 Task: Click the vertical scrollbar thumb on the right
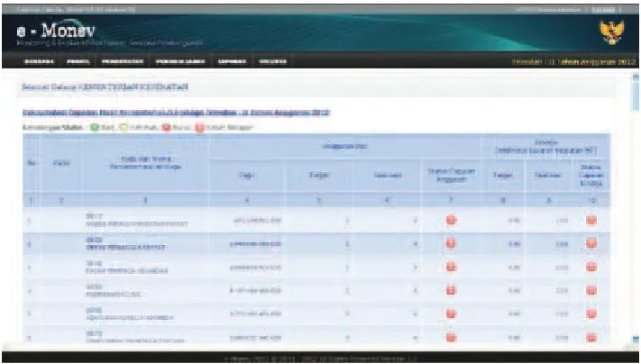pos(636,94)
